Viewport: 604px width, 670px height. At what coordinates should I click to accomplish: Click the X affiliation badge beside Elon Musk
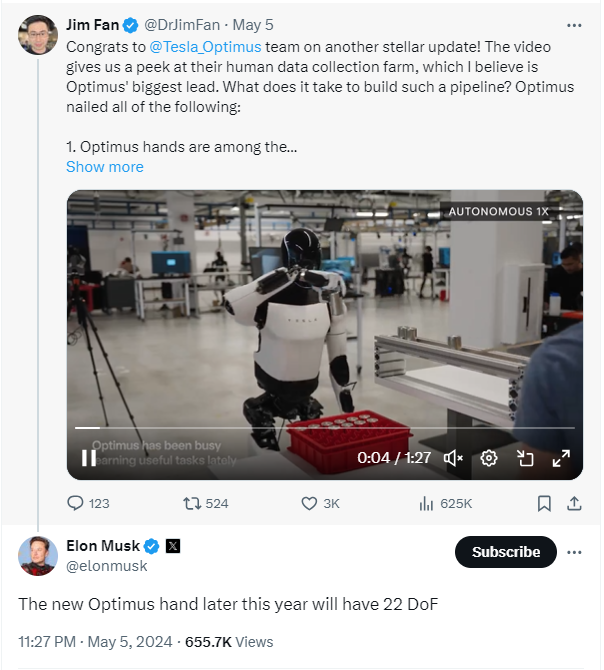point(173,546)
